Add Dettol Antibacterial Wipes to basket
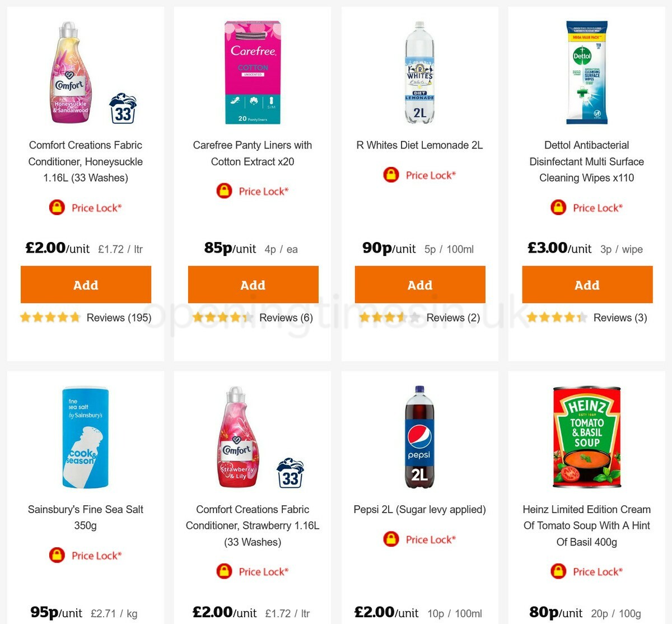 coord(587,285)
